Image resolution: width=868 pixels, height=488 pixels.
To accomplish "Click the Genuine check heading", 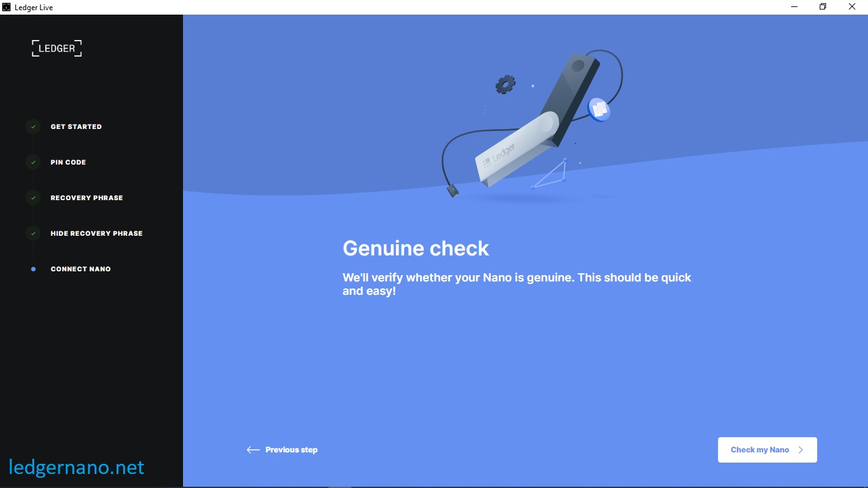I will (x=416, y=248).
